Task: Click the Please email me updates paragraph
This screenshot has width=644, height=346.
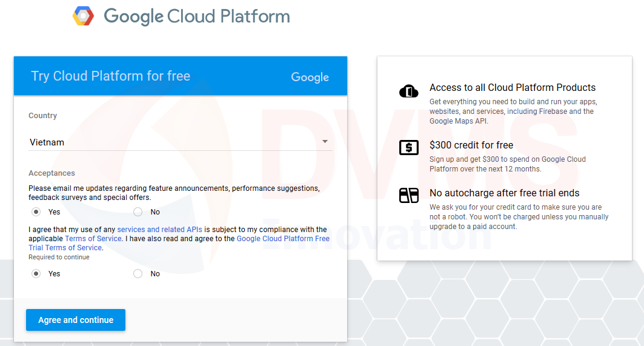Action: [174, 193]
